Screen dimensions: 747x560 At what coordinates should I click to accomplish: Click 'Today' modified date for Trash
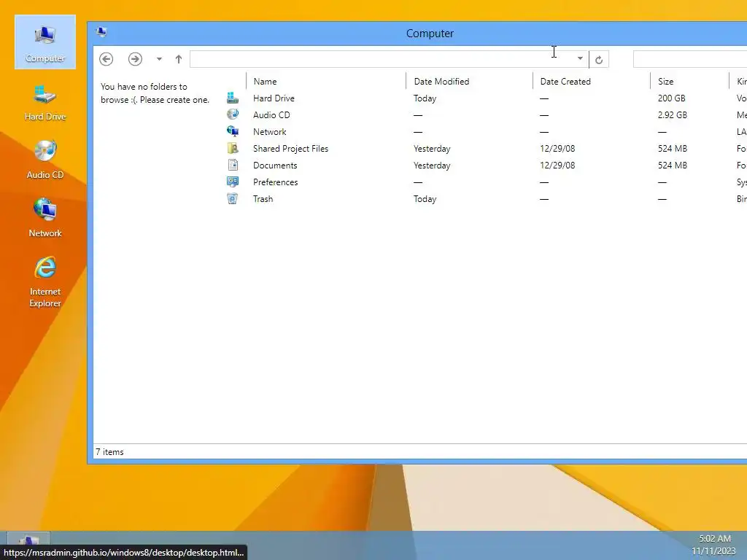425,199
